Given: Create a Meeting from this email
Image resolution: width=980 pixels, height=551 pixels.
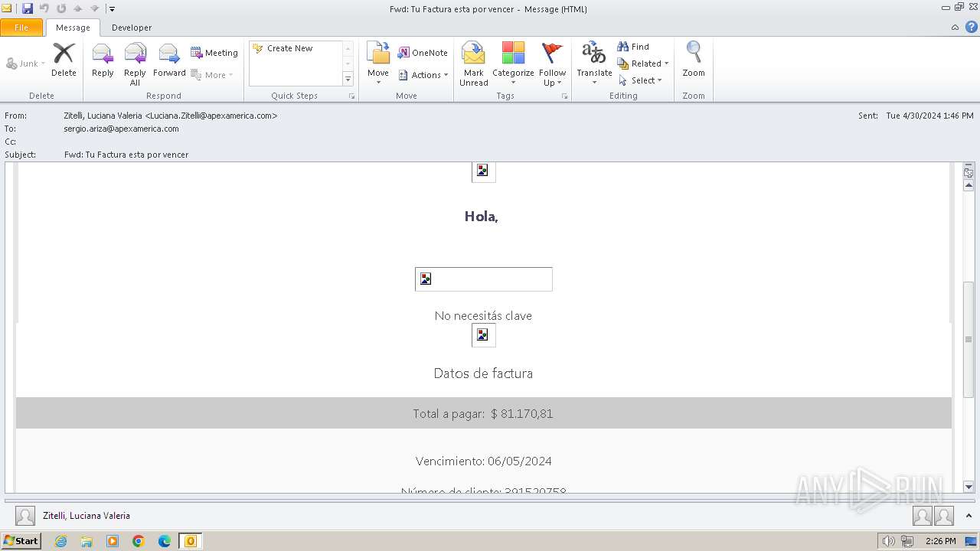Looking at the screenshot, I should pos(214,53).
